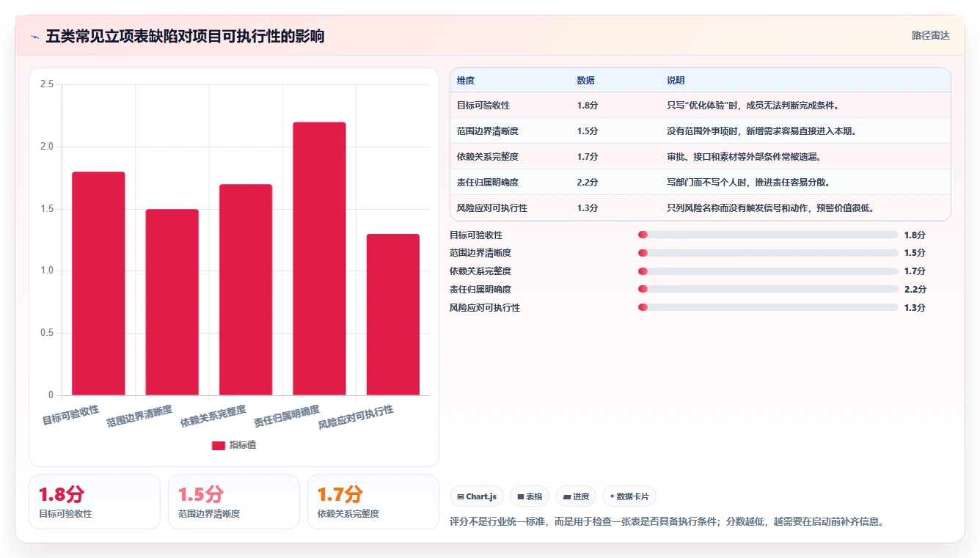Click the 2.5 y-axis label

pos(47,84)
